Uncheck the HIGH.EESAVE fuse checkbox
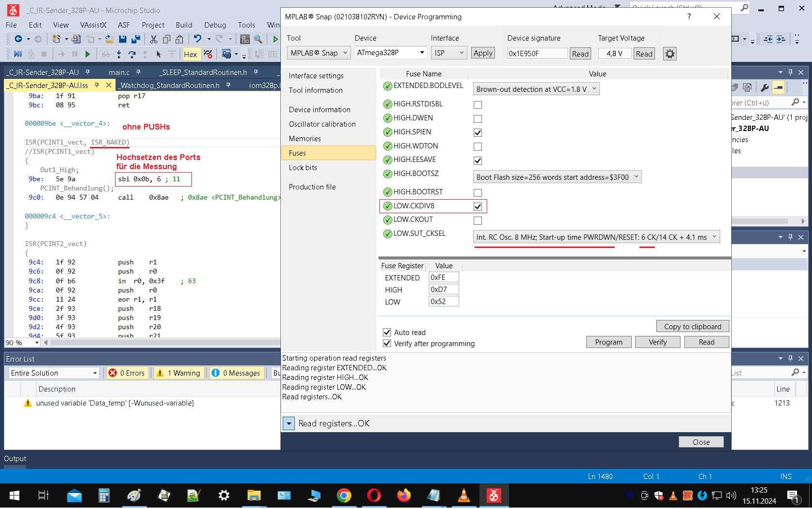Screen dimensions: 812x509 point(478,161)
